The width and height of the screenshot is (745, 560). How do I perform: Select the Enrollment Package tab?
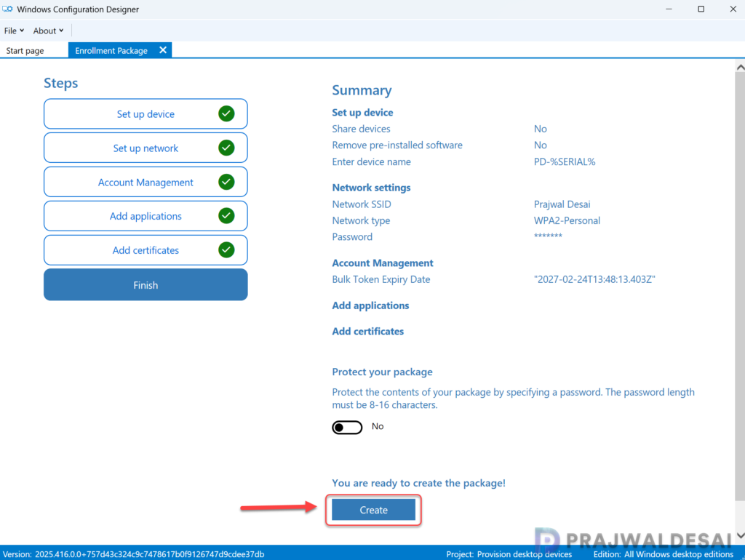111,50
